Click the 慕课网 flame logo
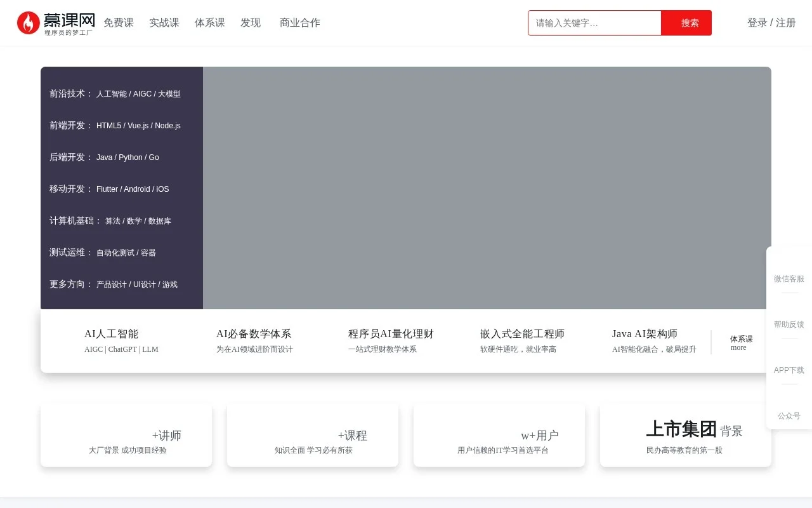The image size is (812, 508). pos(28,23)
